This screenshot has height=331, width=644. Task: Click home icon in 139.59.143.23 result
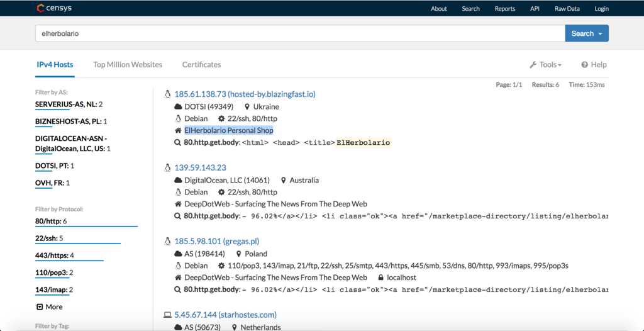178,204
